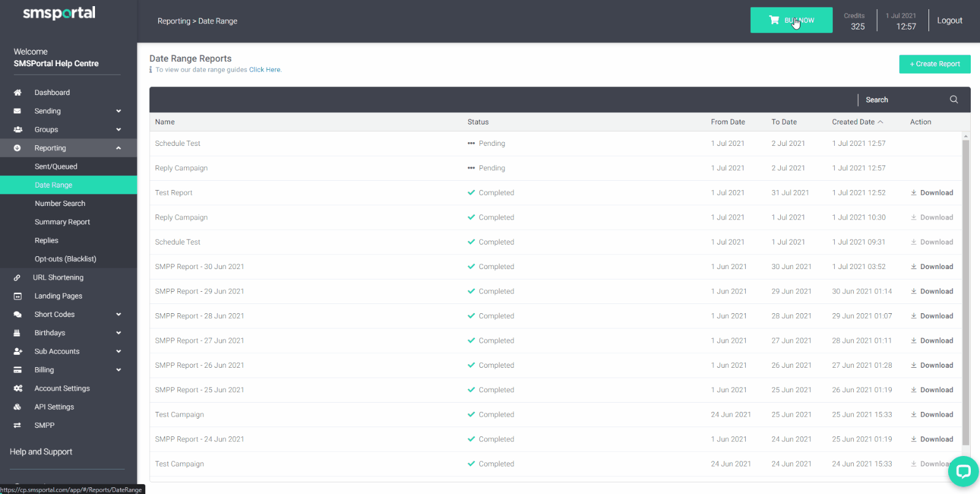The width and height of the screenshot is (980, 494).
Task: Click Test Report row name
Action: [x=173, y=192]
